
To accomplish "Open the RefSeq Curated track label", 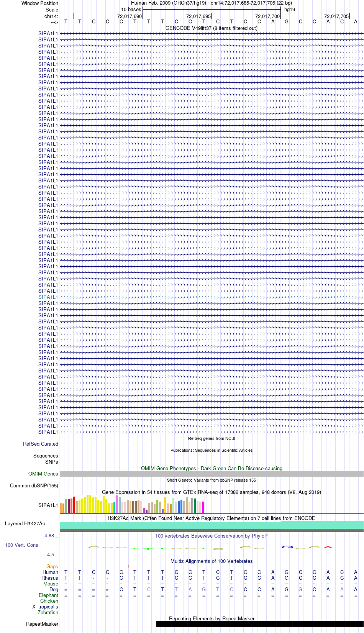I will click(x=41, y=444).
